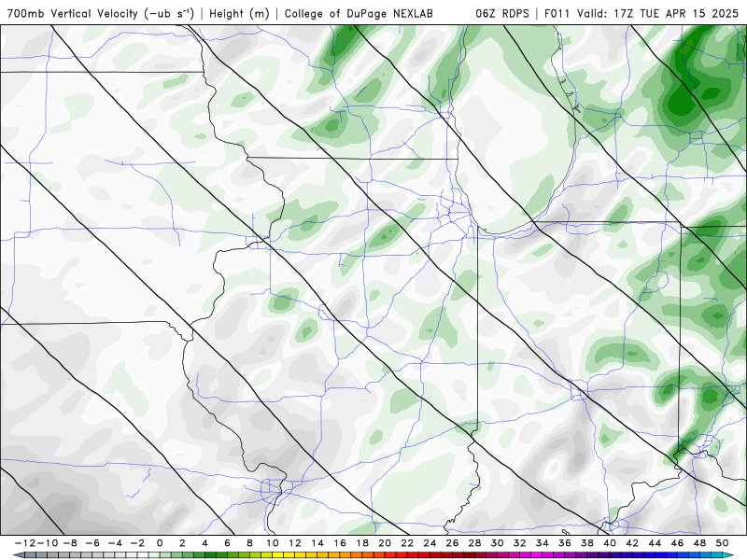747x560 pixels.
Task: Click the legend value "50"
Action: 722,543
